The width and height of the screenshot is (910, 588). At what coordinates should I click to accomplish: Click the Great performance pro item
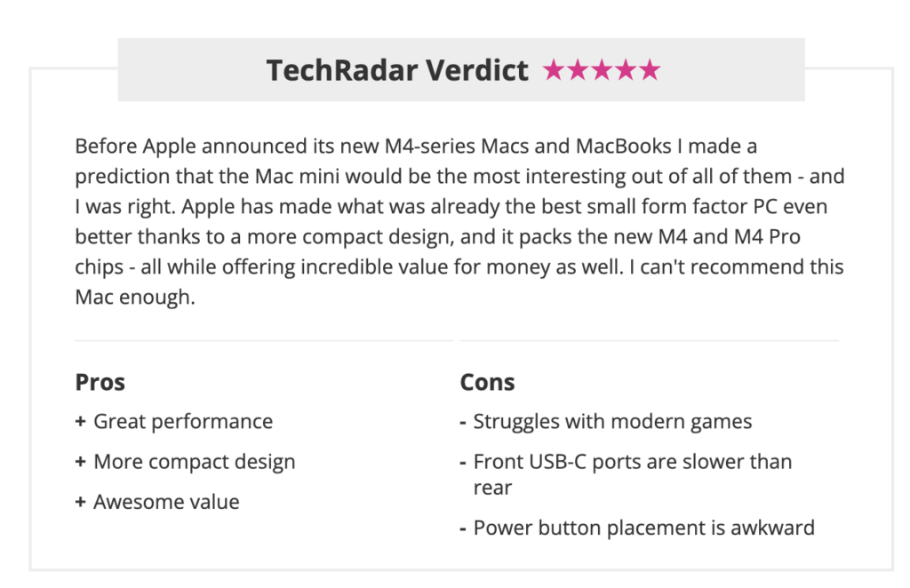point(183,422)
